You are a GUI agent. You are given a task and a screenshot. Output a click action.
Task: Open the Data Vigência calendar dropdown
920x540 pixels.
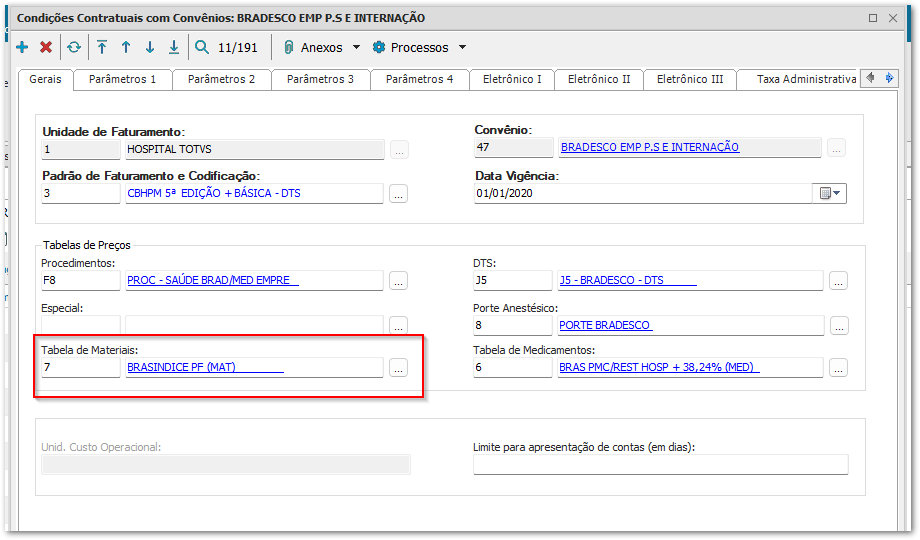pos(830,193)
